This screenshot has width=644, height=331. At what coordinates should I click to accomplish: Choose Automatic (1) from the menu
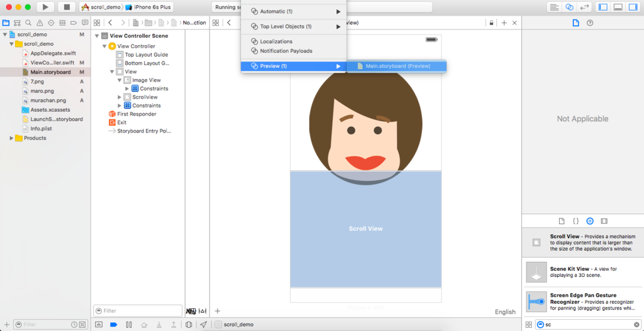(x=294, y=11)
